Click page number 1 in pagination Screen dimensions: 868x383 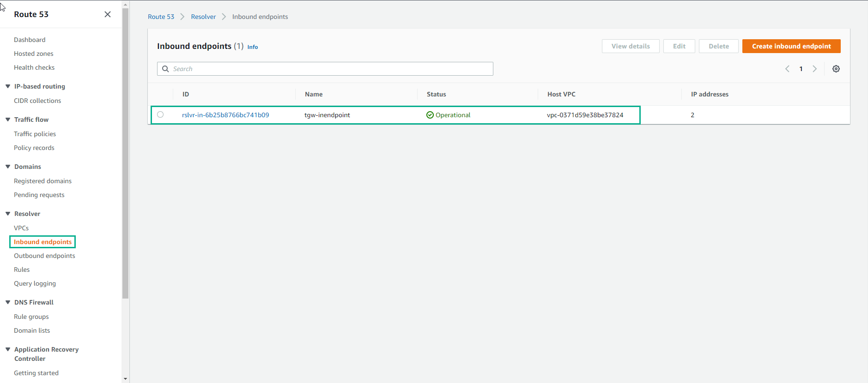coord(801,69)
